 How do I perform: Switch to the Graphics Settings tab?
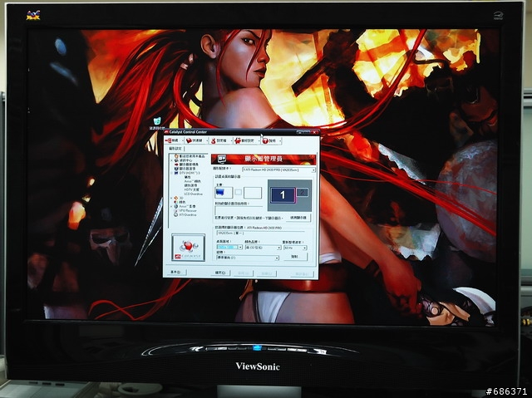(x=175, y=149)
